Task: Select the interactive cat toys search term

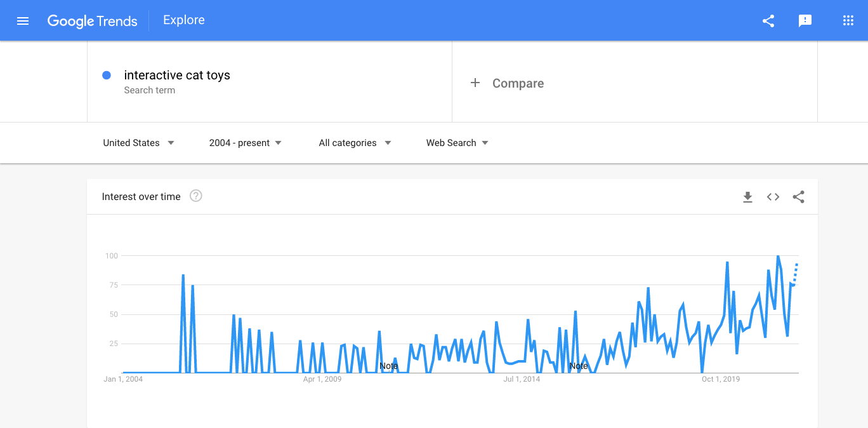Action: pyautogui.click(x=176, y=75)
